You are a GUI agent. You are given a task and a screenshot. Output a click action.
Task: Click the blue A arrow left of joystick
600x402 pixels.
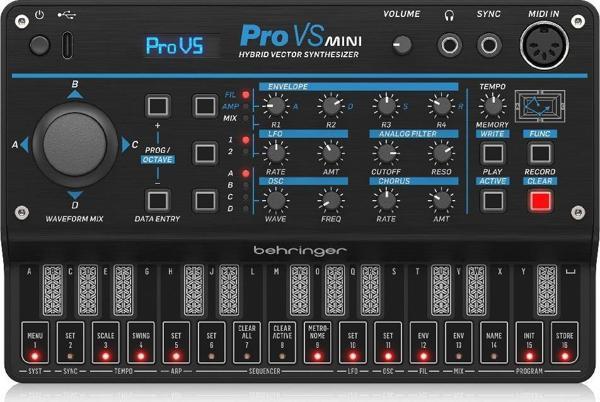(x=25, y=145)
